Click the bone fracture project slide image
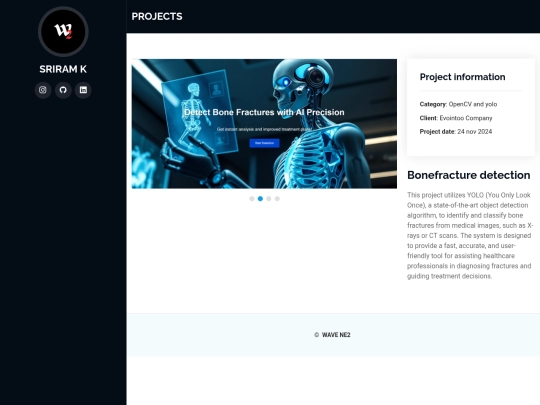 tap(264, 124)
